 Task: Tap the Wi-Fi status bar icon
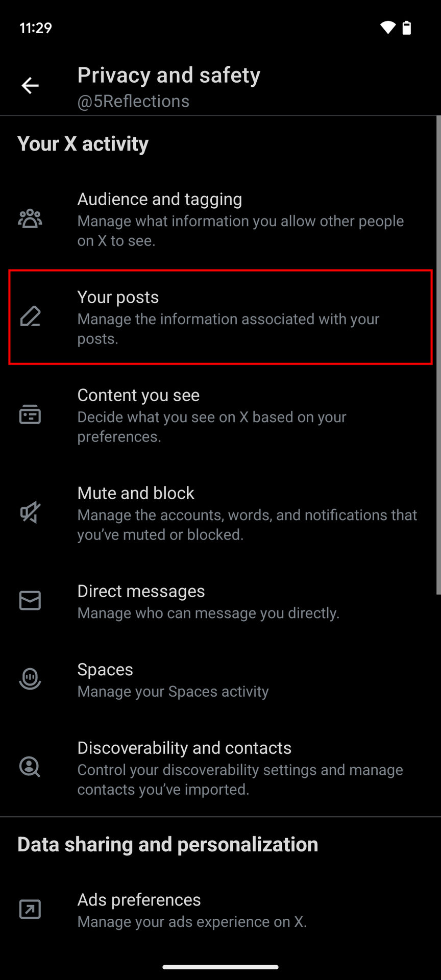click(x=388, y=28)
